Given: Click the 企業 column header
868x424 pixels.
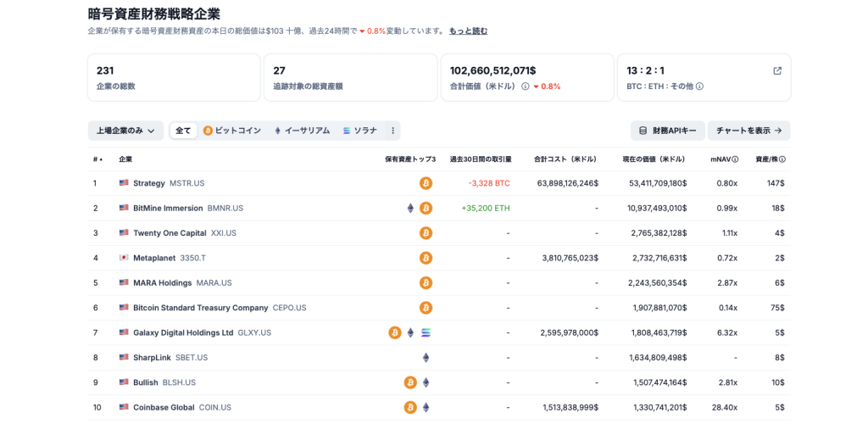Looking at the screenshot, I should tap(125, 159).
